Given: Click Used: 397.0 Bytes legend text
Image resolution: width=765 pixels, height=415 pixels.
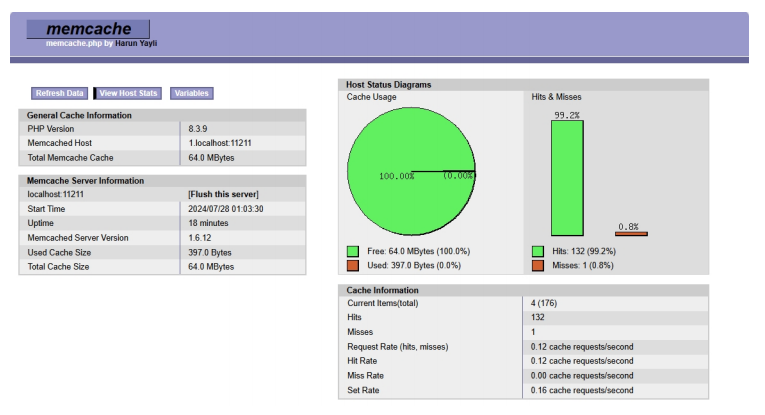Looking at the screenshot, I should pyautogui.click(x=414, y=265).
